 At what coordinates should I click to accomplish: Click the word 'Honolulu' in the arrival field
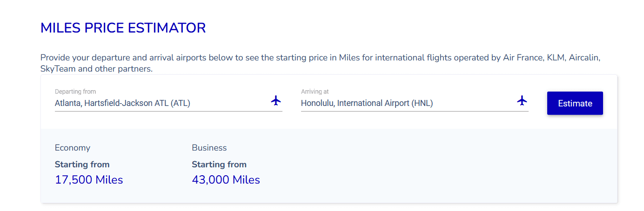click(x=317, y=103)
